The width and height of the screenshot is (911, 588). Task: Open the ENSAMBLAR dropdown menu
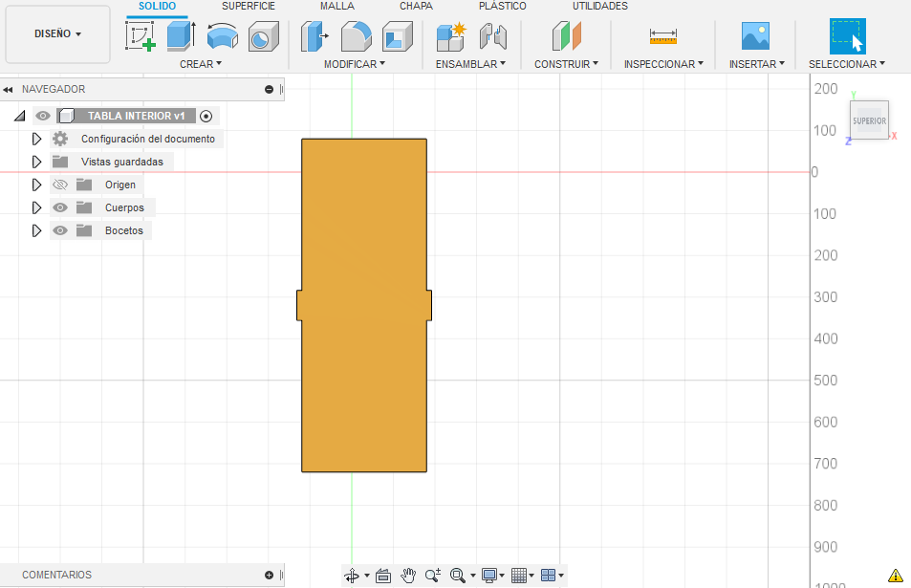(470, 64)
